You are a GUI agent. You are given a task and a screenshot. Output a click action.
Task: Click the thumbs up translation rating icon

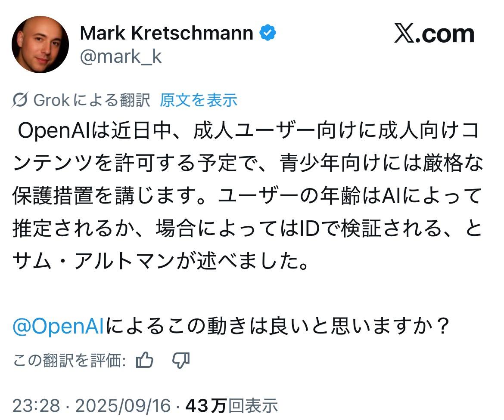click(145, 360)
